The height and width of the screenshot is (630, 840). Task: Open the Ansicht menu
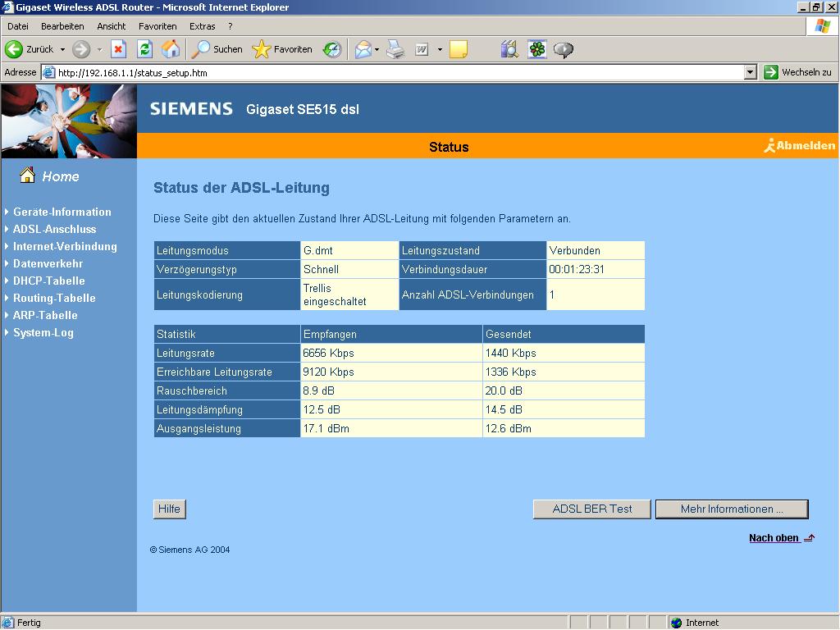click(x=111, y=26)
